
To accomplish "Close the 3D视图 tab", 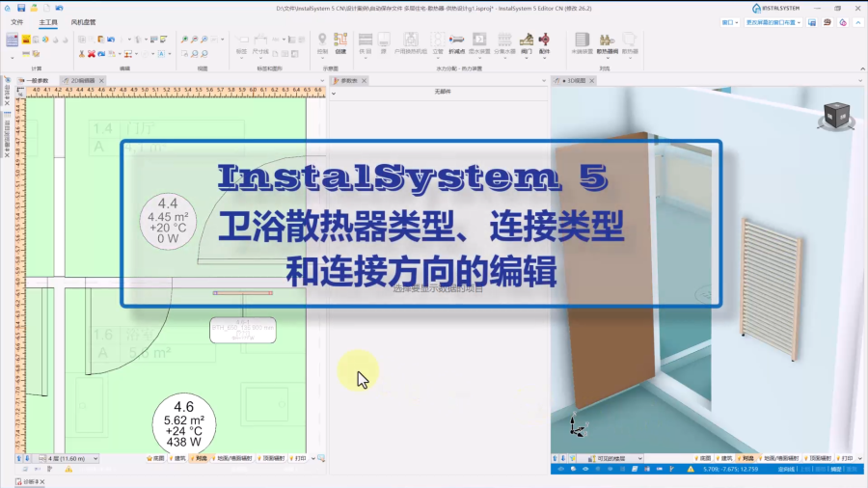I will 592,81.
